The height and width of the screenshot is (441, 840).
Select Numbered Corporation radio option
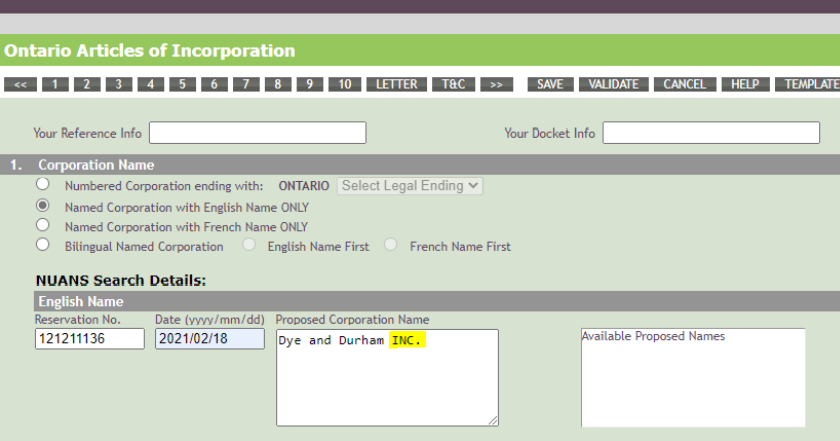click(x=43, y=184)
